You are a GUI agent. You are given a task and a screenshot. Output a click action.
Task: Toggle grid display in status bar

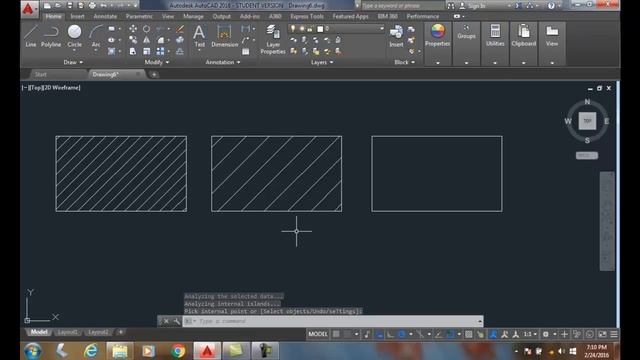pyautogui.click(x=336, y=334)
